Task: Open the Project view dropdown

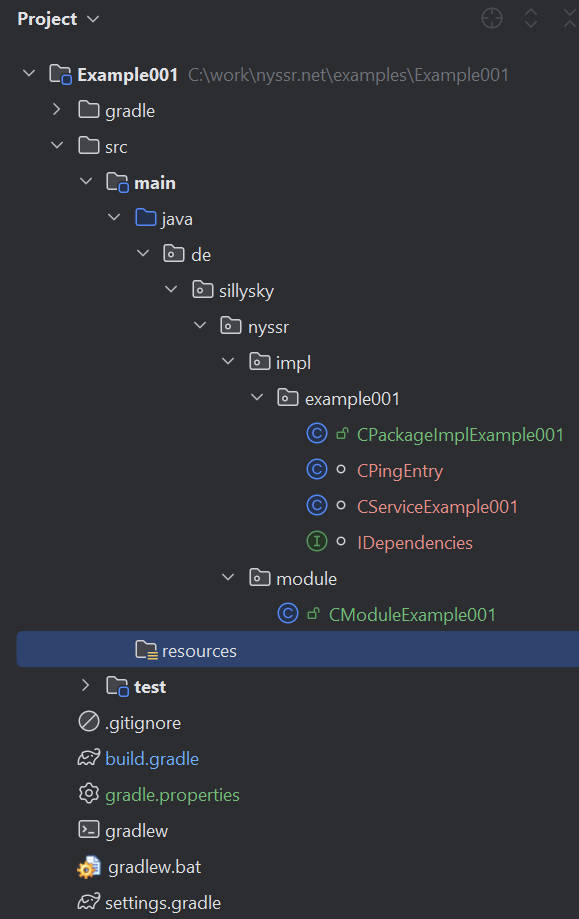Action: point(59,19)
